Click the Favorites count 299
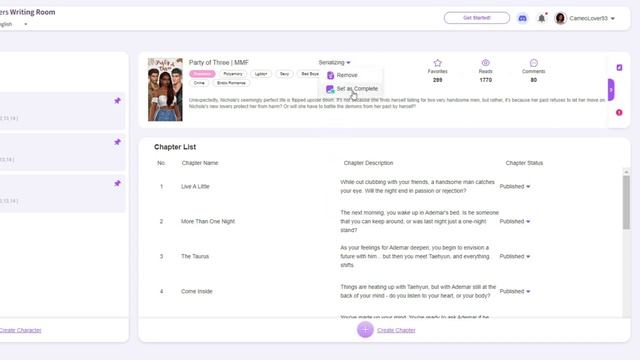Image resolution: width=640 pixels, height=360 pixels. pyautogui.click(x=438, y=80)
